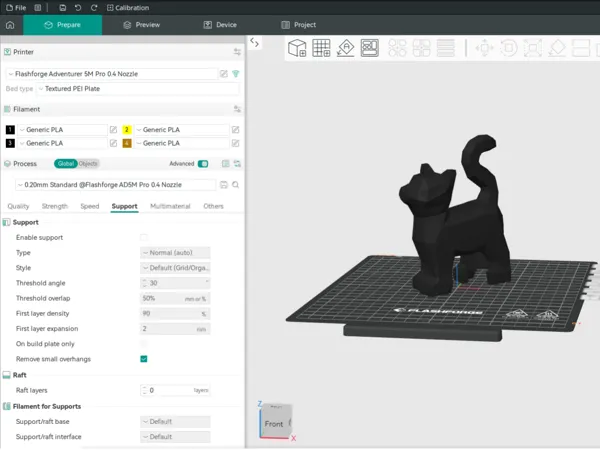600x450 pixels.
Task: Open the printer preset dropdown
Action: [x=112, y=74]
